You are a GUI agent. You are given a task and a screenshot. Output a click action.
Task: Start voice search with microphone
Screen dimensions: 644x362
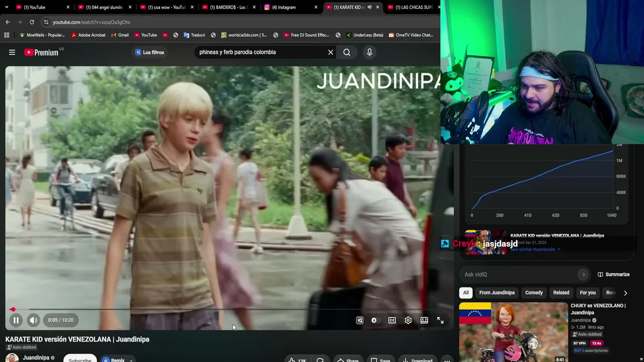(x=369, y=52)
